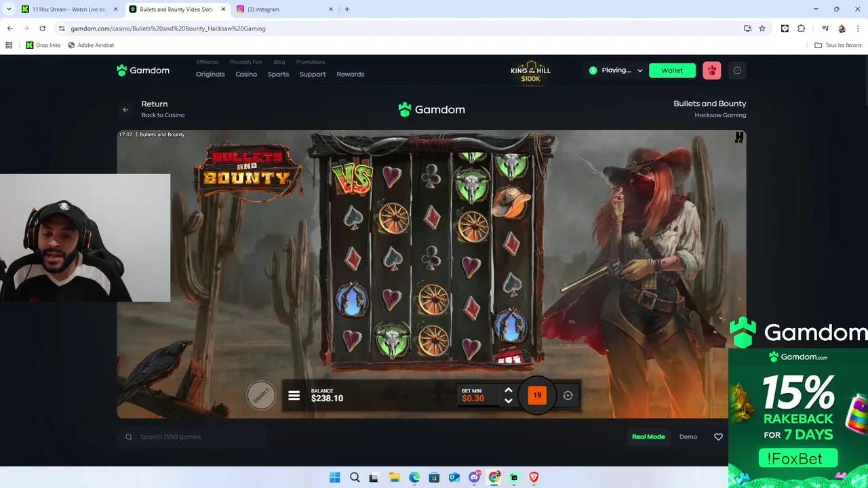This screenshot has height=488, width=868.
Task: Open the chat bubble icon
Action: (738, 70)
